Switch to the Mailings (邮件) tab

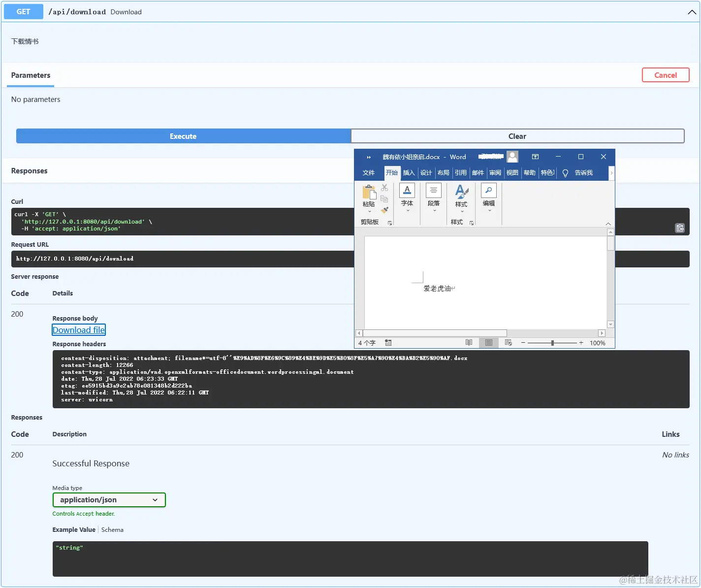pyautogui.click(x=478, y=173)
